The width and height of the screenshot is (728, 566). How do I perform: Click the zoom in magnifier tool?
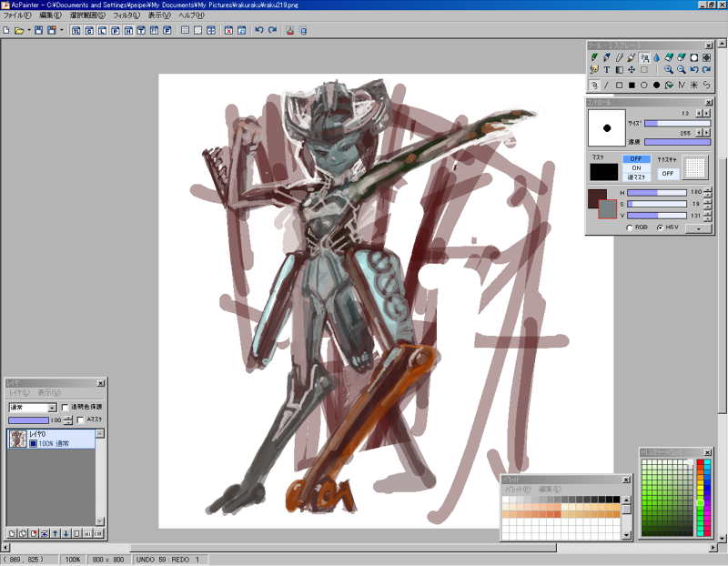pos(669,69)
